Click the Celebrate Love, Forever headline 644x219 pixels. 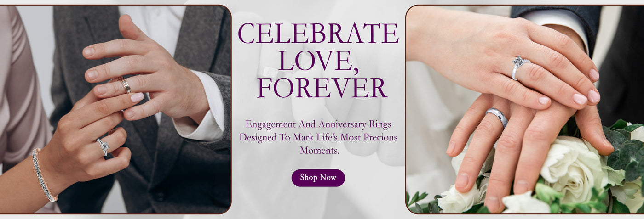pyautogui.click(x=318, y=60)
